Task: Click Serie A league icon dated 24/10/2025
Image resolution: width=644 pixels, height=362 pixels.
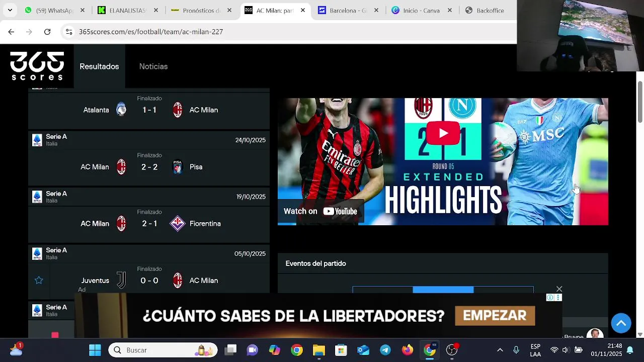Action: pos(37,140)
